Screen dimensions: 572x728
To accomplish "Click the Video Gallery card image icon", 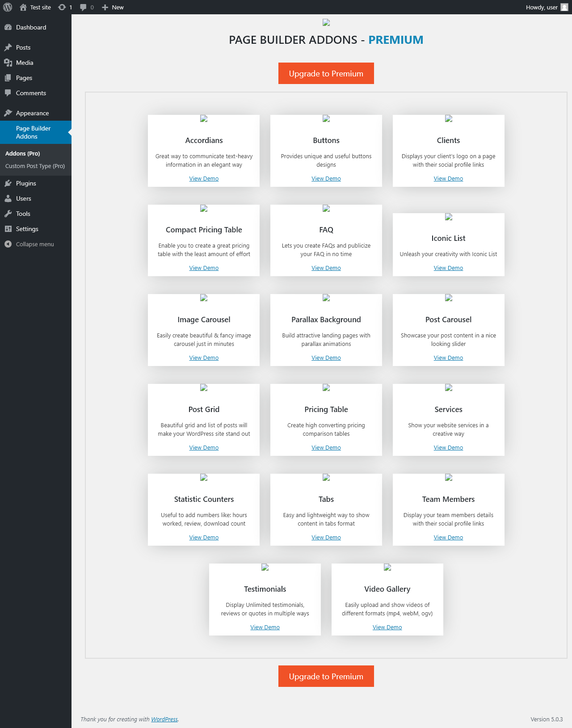I will (387, 567).
